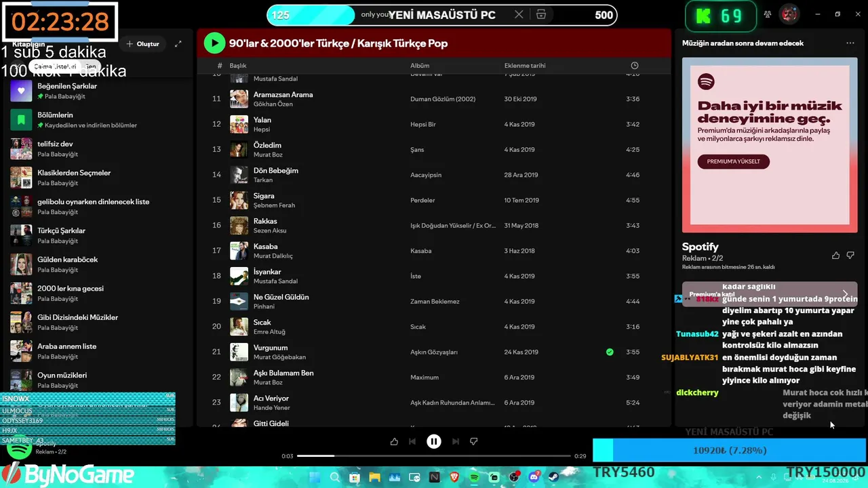Open the Browse icon in the search bar
Viewport: 868px width, 488px height.
[x=541, y=15]
